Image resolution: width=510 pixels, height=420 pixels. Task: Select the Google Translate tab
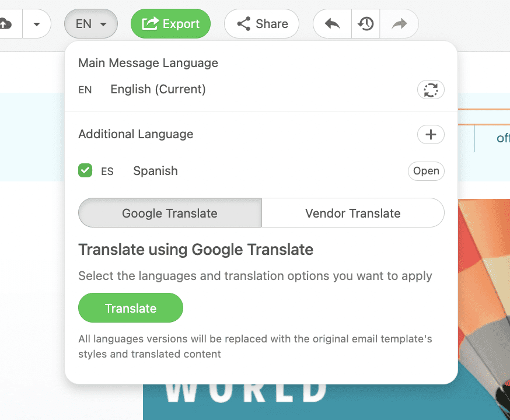(x=169, y=213)
